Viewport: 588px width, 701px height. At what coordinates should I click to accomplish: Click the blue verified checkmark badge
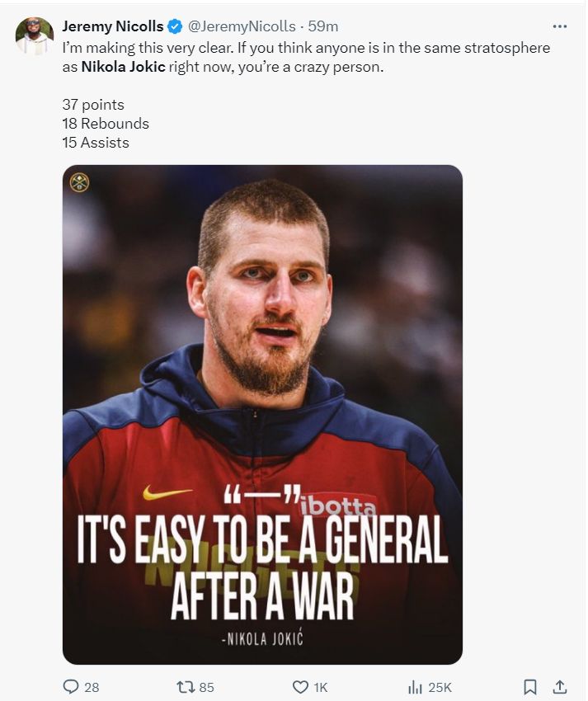pos(175,27)
